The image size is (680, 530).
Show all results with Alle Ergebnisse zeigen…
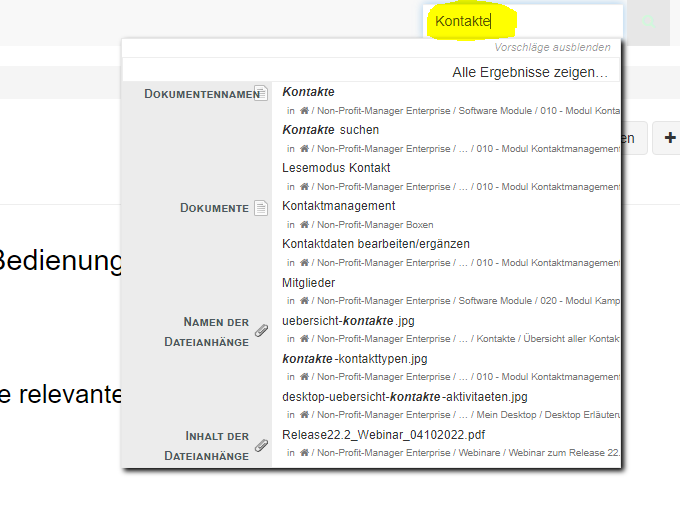coord(529,72)
